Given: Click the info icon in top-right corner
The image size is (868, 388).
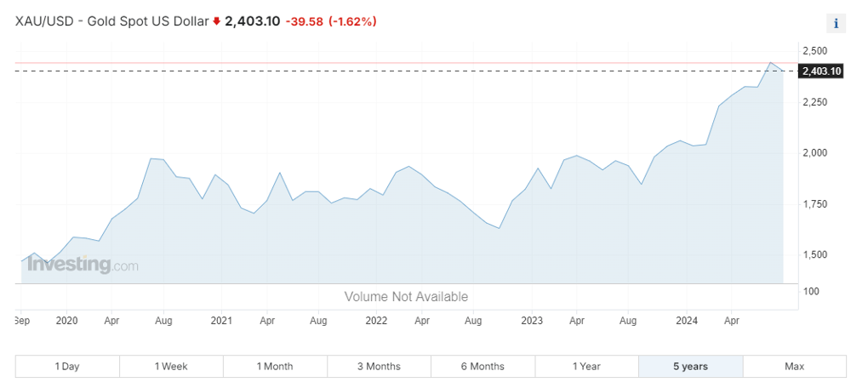Looking at the screenshot, I should point(836,23).
